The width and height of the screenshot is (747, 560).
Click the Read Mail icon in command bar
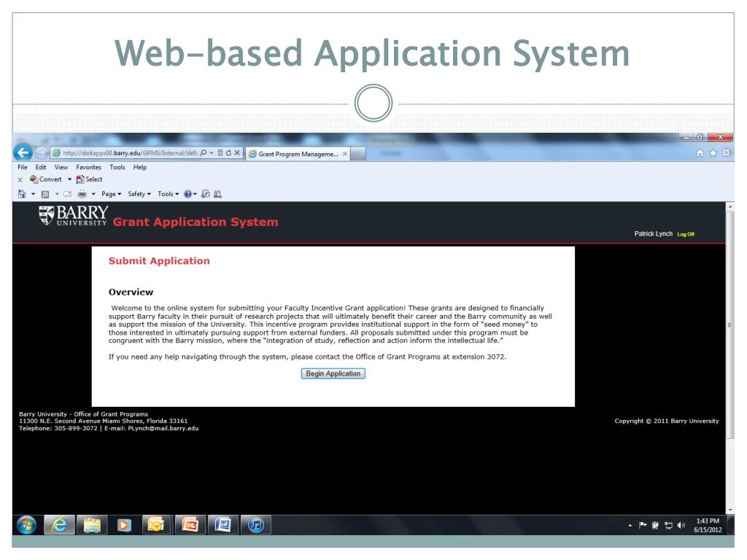[x=67, y=194]
